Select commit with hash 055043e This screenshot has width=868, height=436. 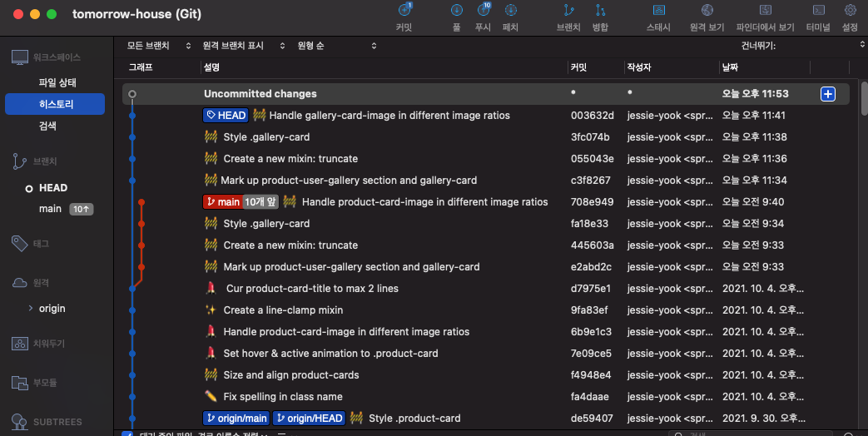[x=485, y=159]
